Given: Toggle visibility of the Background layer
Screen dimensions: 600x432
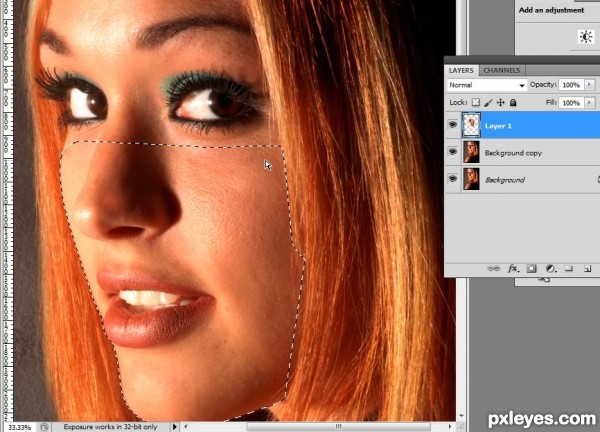Looking at the screenshot, I should (x=453, y=179).
